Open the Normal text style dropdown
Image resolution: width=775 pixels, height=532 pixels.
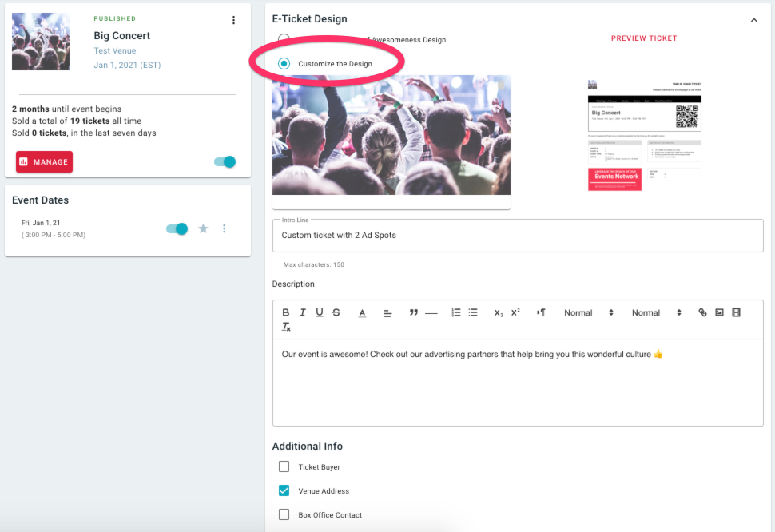pyautogui.click(x=584, y=312)
